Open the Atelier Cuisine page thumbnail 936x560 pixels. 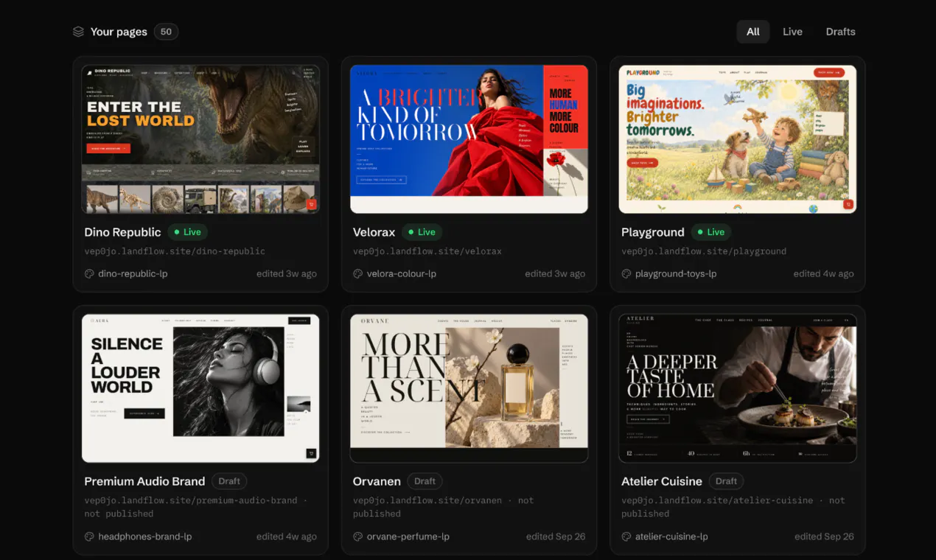tap(738, 388)
